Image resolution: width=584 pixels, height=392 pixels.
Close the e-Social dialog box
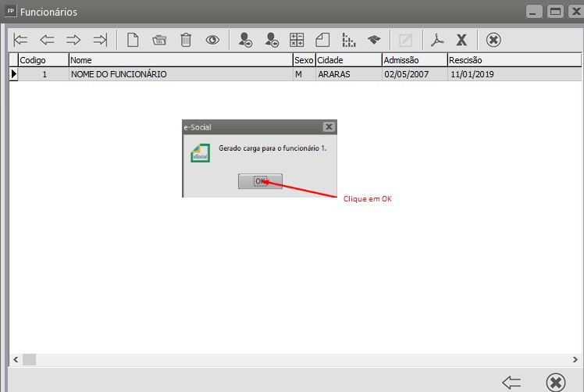(x=329, y=127)
